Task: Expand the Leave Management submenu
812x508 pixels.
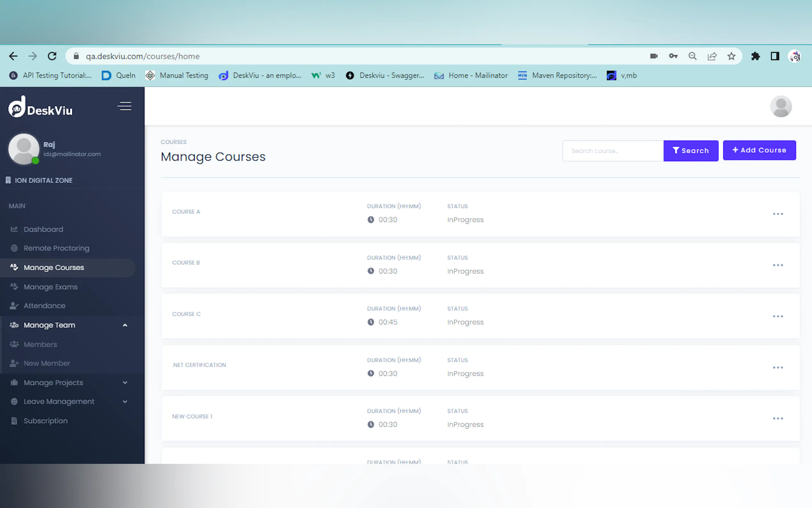Action: [x=125, y=402]
